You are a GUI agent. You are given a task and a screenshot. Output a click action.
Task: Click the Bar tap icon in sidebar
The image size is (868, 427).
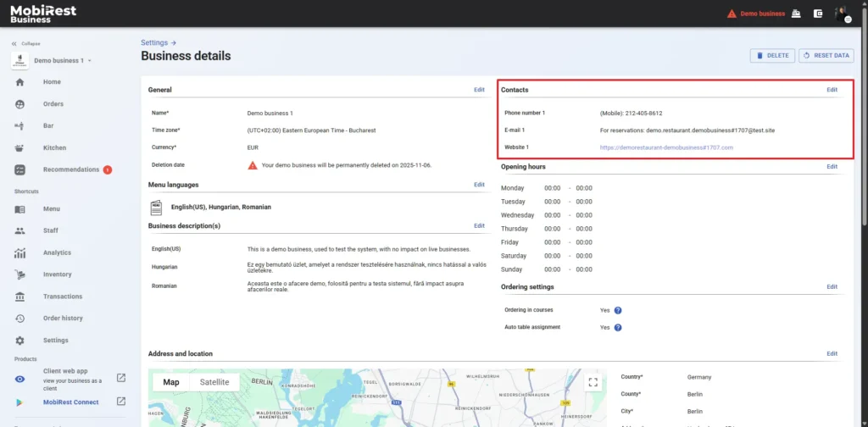[x=19, y=125]
